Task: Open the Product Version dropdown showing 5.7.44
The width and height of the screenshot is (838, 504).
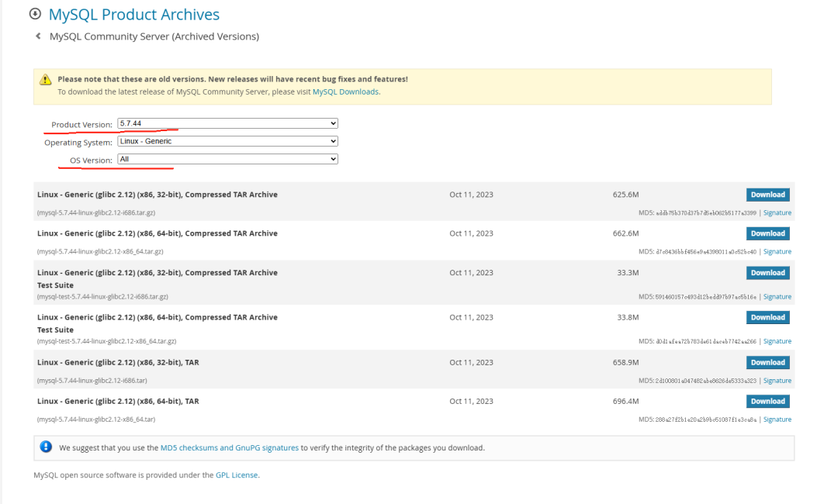Action: (x=227, y=123)
